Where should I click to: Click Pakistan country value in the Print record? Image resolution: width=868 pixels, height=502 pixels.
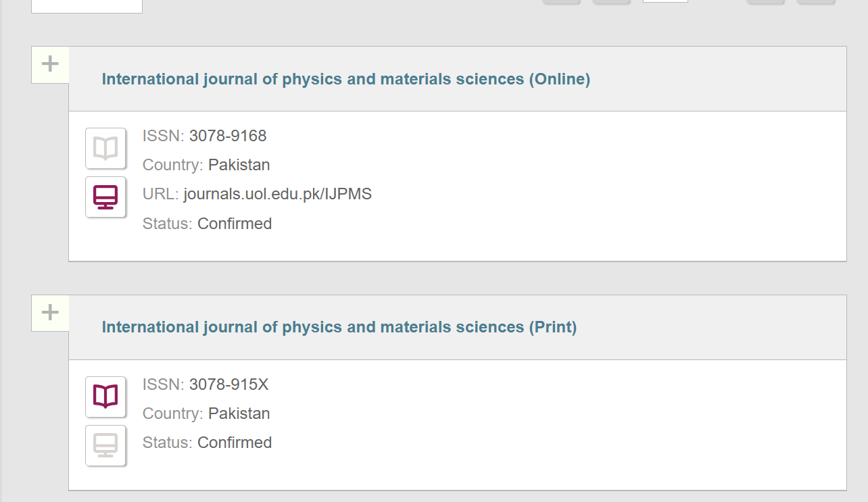pos(239,413)
